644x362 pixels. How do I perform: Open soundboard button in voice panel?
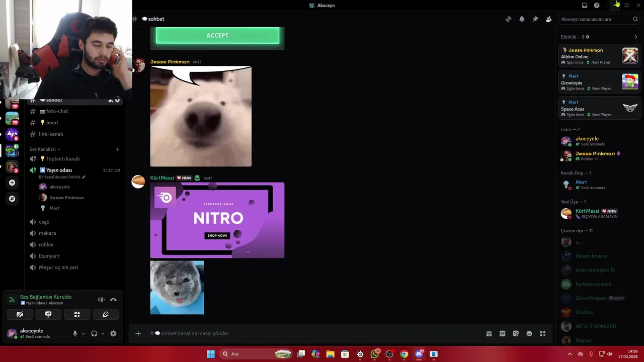[106, 314]
